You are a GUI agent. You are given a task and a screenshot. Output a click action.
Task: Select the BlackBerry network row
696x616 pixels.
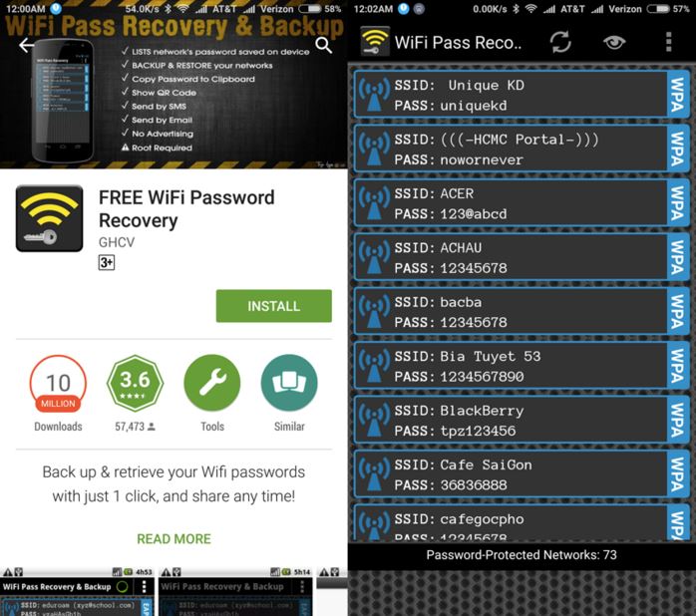(x=522, y=420)
